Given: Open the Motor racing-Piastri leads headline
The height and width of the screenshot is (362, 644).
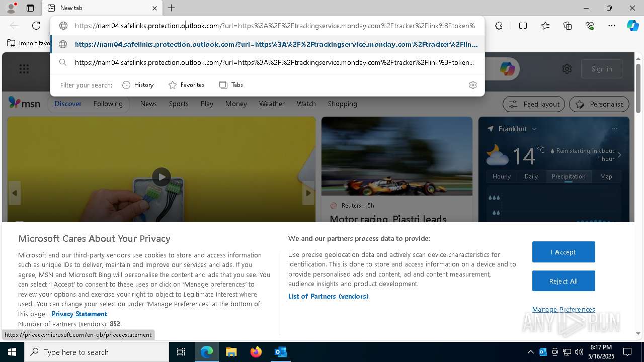Looking at the screenshot, I should 388,219.
